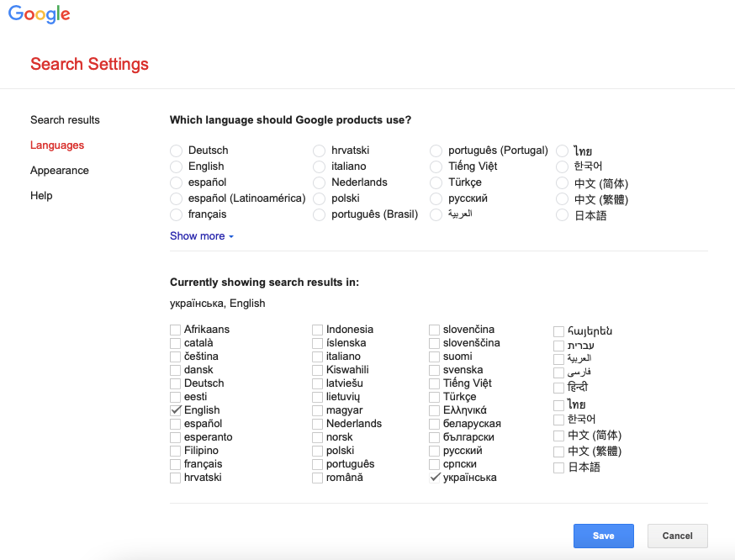This screenshot has height=560, width=735.
Task: Uncheck the українська search results checkbox
Action: (434, 478)
